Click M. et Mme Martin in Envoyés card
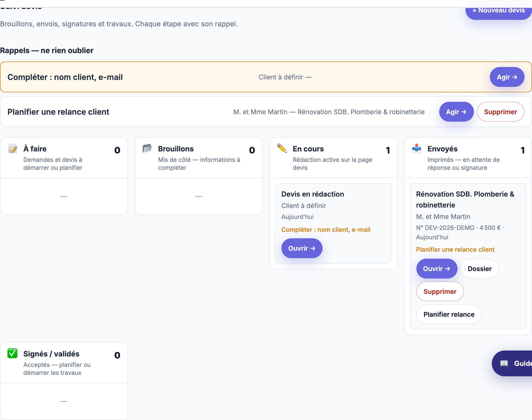This screenshot has width=532, height=420. click(443, 217)
